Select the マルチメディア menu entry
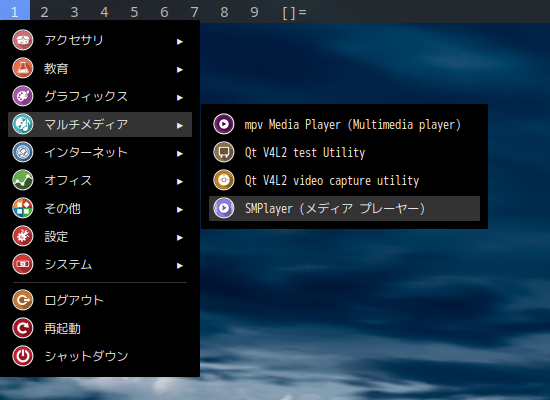Viewport: 550px width, 400px height. [100, 124]
